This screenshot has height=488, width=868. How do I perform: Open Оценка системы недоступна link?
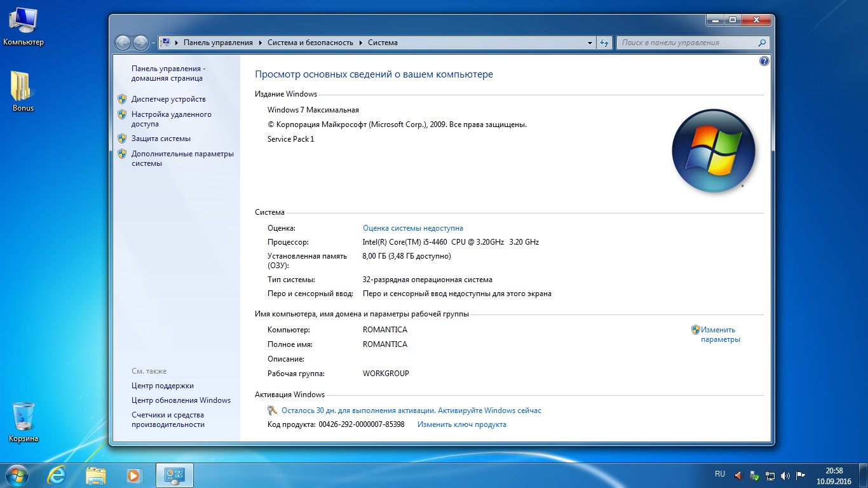pos(413,228)
